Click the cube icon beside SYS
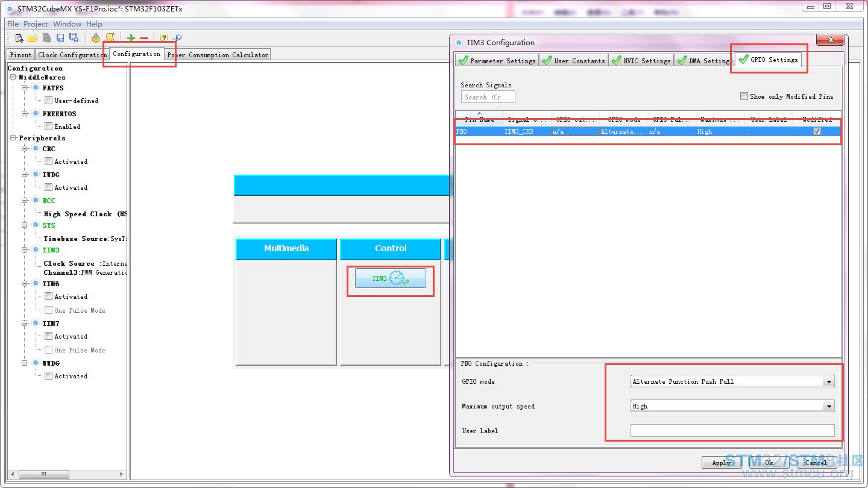The height and width of the screenshot is (488, 868). (x=36, y=225)
